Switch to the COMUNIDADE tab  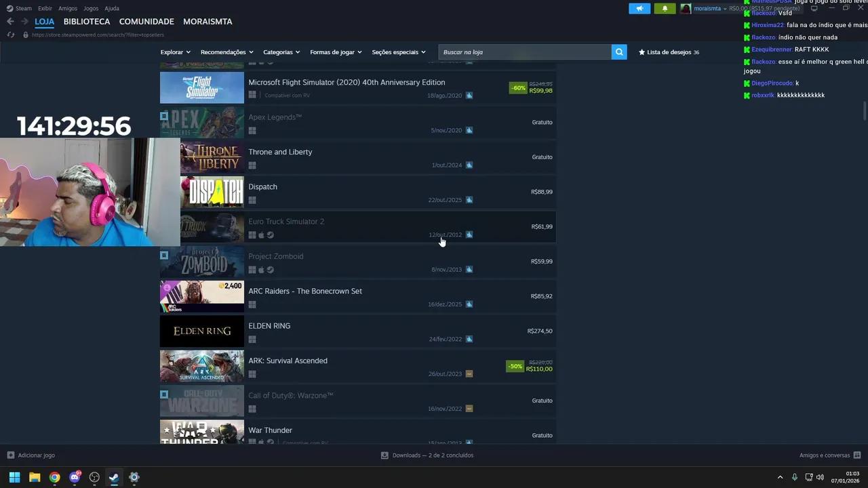[146, 22]
